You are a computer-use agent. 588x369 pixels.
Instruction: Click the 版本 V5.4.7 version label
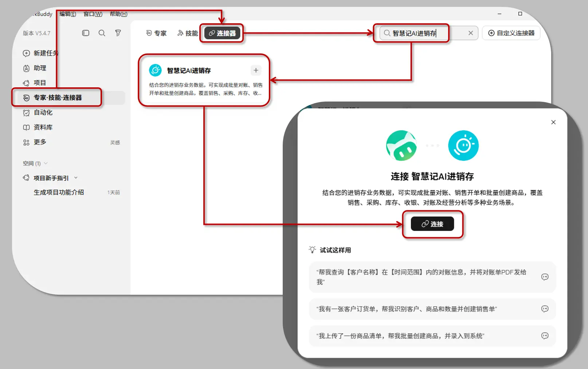pos(36,33)
